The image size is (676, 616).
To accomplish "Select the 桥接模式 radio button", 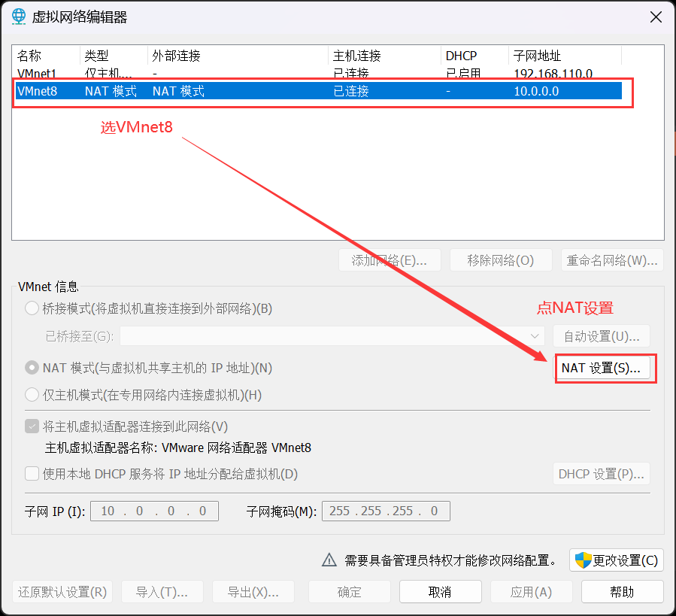I will pyautogui.click(x=32, y=308).
